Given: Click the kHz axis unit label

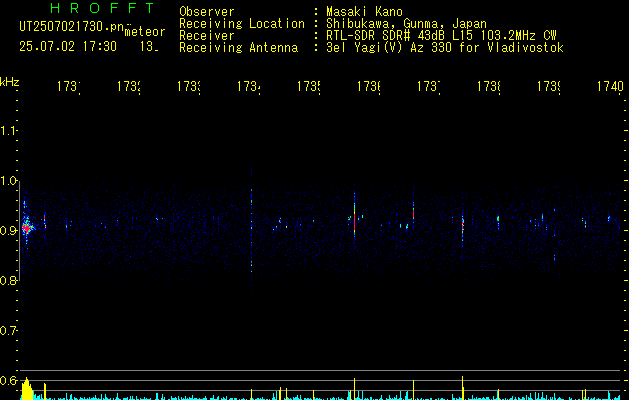Looking at the screenshot, I should (x=9, y=82).
